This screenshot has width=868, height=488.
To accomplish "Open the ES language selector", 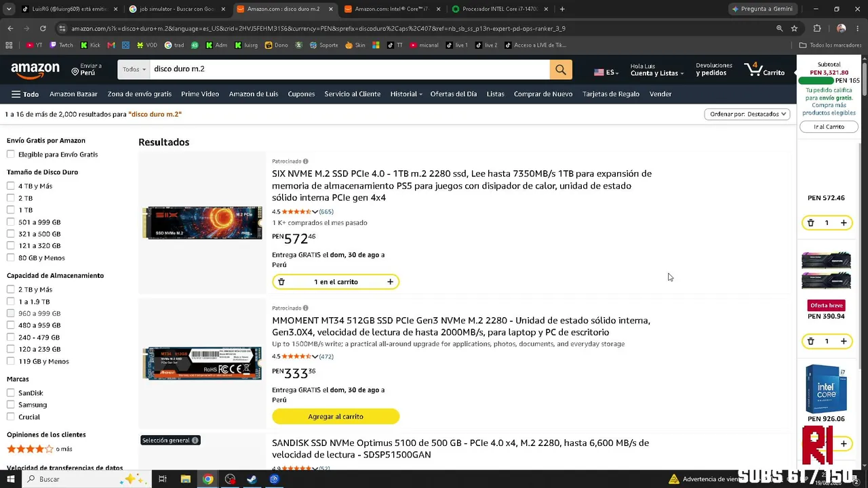I will coord(606,73).
